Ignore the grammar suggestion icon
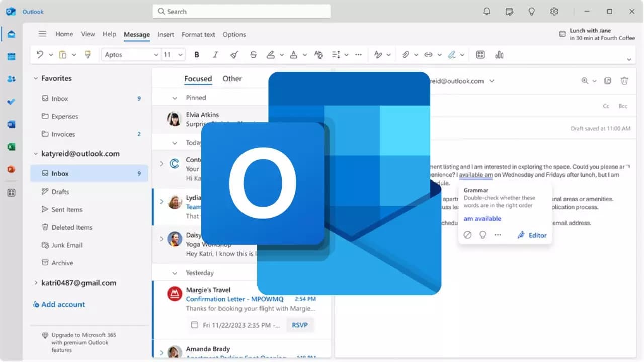Image resolution: width=644 pixels, height=362 pixels. pyautogui.click(x=467, y=235)
